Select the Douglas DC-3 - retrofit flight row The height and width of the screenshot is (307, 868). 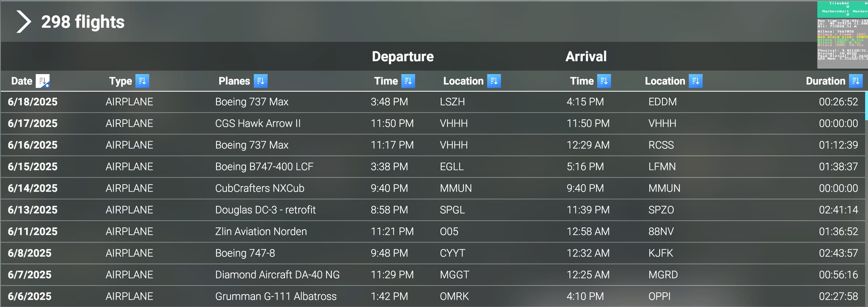[x=433, y=210]
